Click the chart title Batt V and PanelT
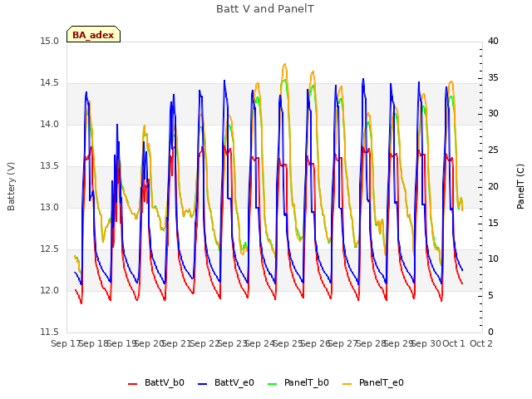 [x=265, y=9]
